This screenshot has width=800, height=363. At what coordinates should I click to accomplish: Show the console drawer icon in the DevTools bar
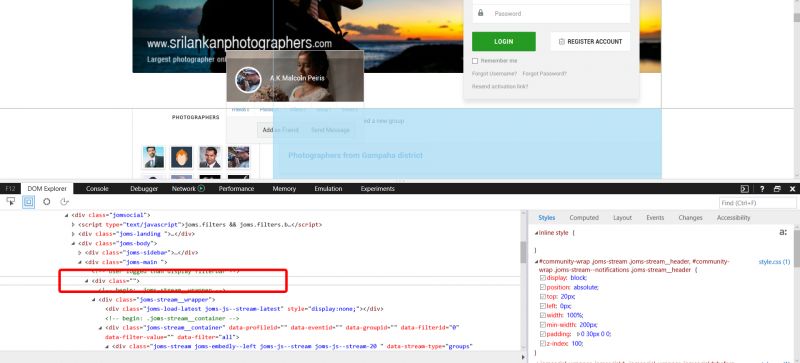[x=744, y=189]
